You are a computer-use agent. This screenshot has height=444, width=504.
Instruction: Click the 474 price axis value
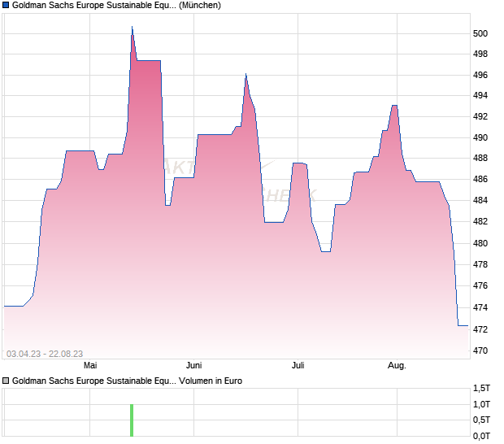[480, 307]
